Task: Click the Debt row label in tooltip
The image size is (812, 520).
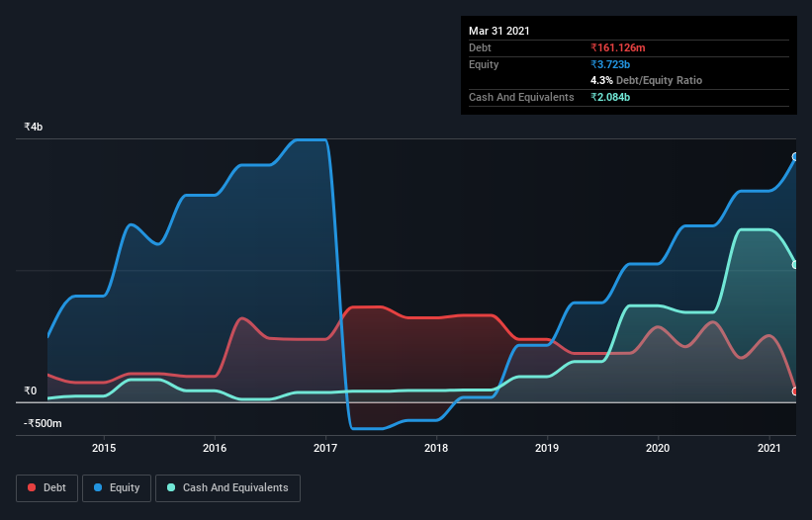Action: click(480, 47)
